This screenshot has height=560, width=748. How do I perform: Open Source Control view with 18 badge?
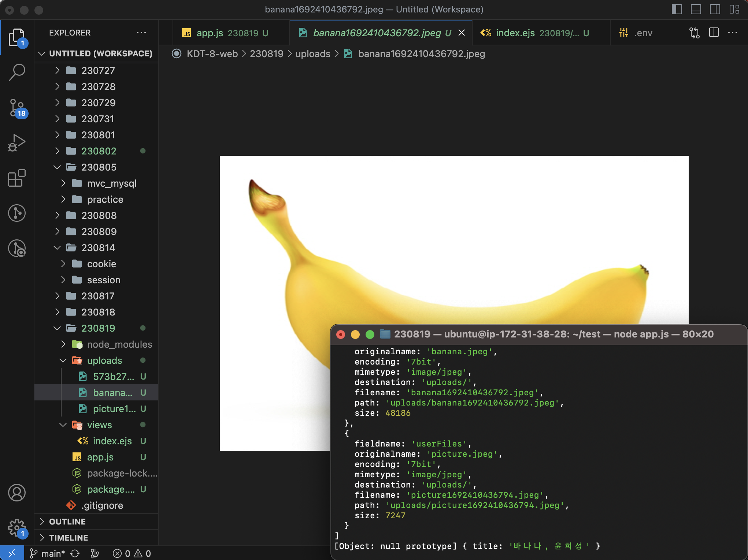point(17,108)
